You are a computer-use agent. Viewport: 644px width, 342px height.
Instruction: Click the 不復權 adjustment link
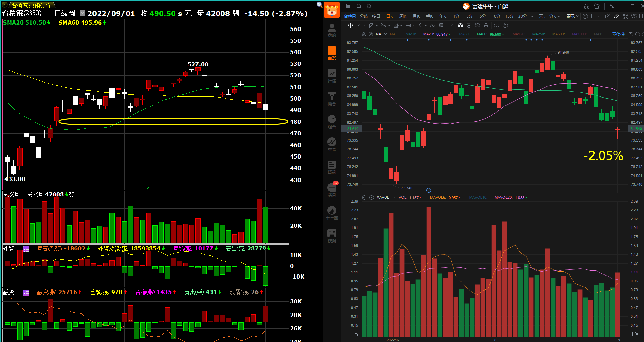click(618, 34)
